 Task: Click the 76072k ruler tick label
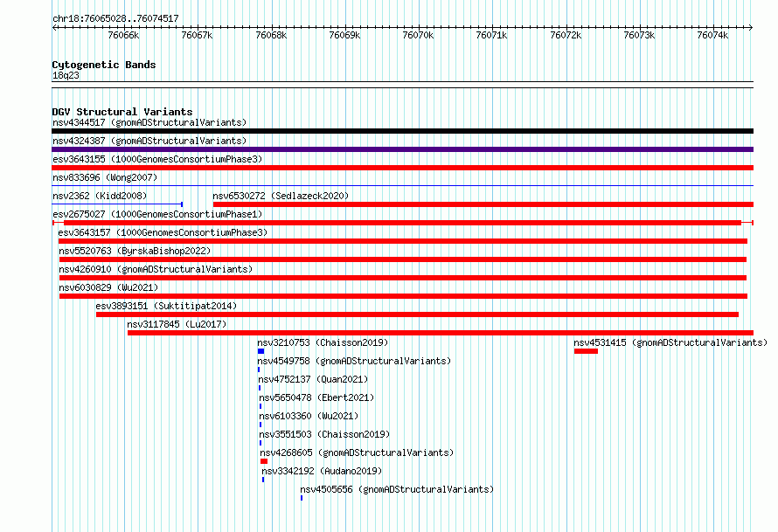566,35
